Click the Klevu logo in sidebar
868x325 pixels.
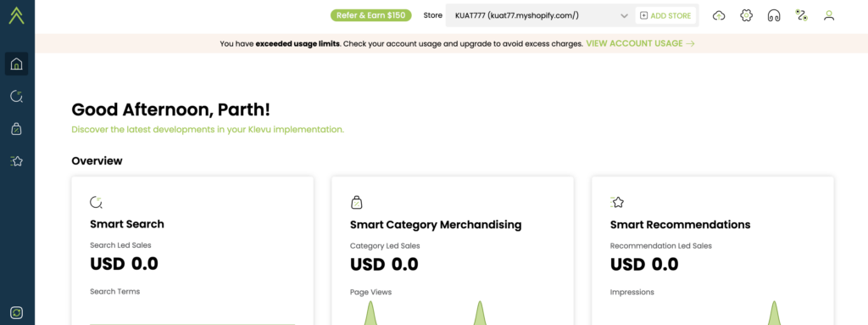pyautogui.click(x=17, y=15)
